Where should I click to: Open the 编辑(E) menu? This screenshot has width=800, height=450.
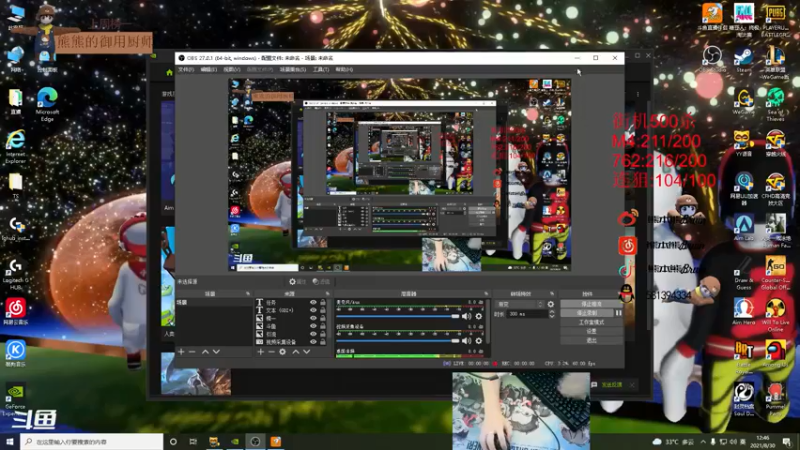click(x=209, y=69)
